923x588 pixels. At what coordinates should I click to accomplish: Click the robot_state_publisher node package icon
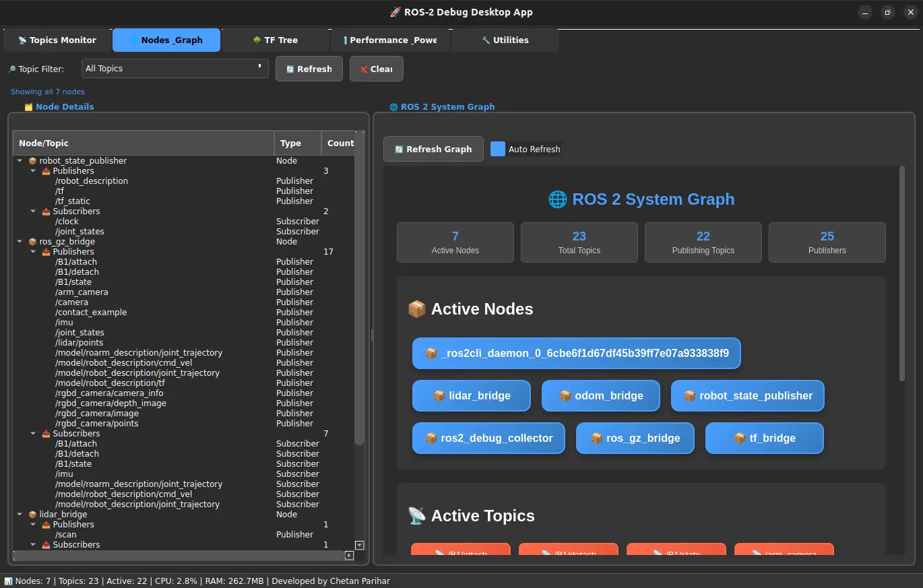coord(32,161)
